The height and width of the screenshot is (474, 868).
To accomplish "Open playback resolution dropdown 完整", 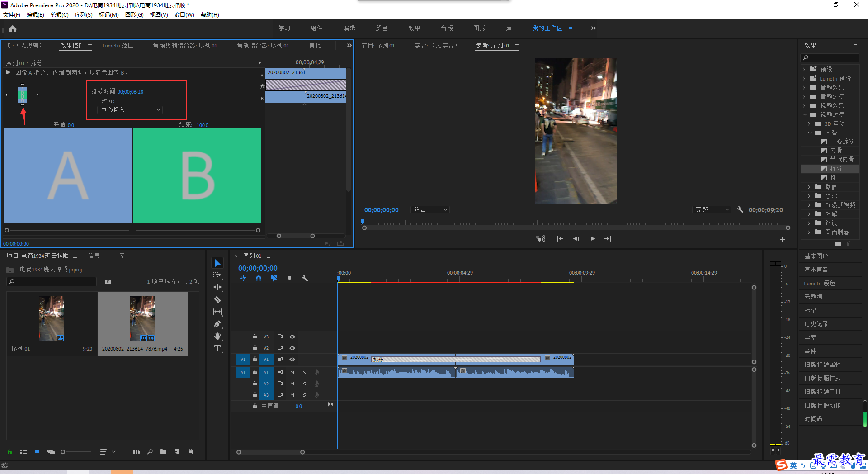I will click(x=712, y=210).
